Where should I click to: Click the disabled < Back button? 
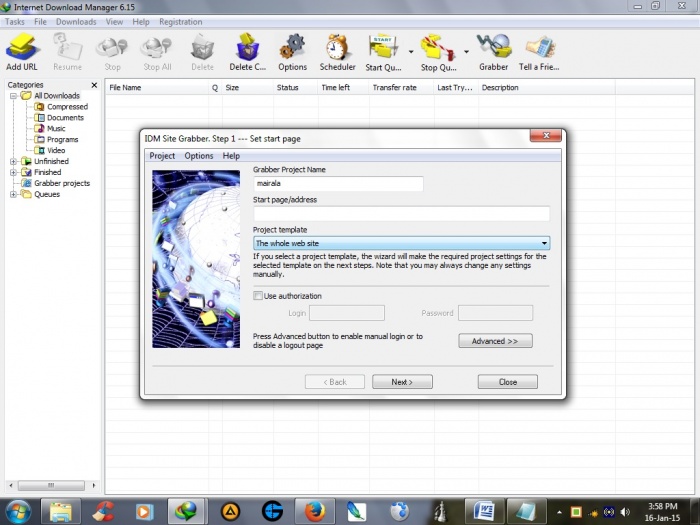(x=335, y=382)
